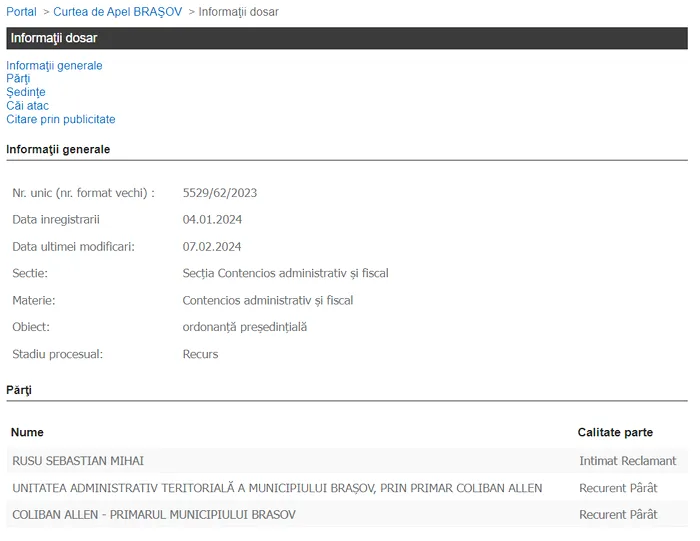Screen dimensions: 700x541
Task: Click the Recurs procedural stage value
Action: tap(200, 354)
